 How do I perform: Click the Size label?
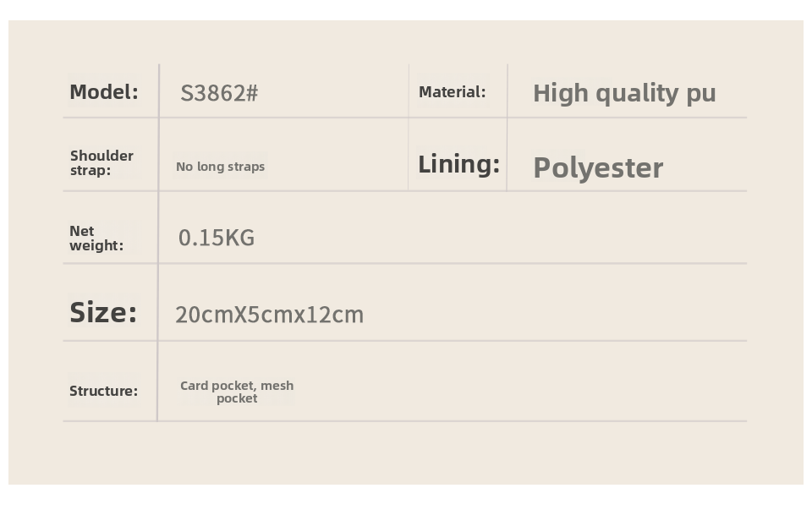click(x=102, y=312)
